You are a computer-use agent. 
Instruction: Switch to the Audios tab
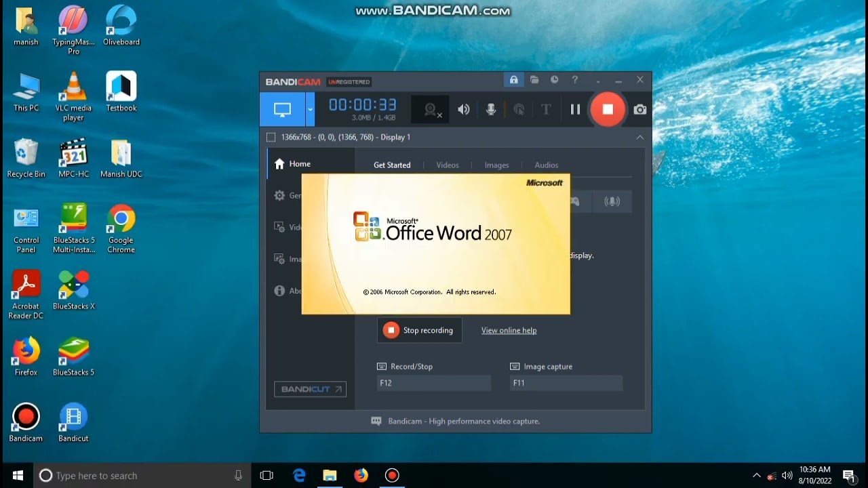(547, 165)
